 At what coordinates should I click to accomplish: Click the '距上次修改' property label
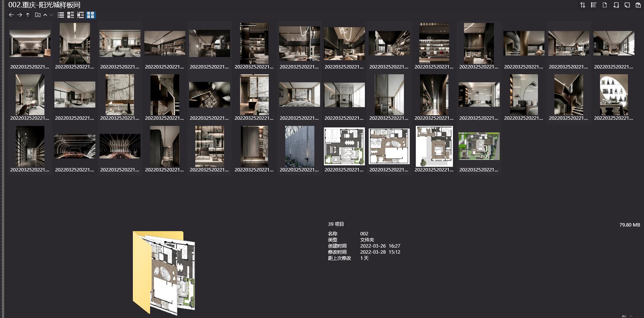340,258
